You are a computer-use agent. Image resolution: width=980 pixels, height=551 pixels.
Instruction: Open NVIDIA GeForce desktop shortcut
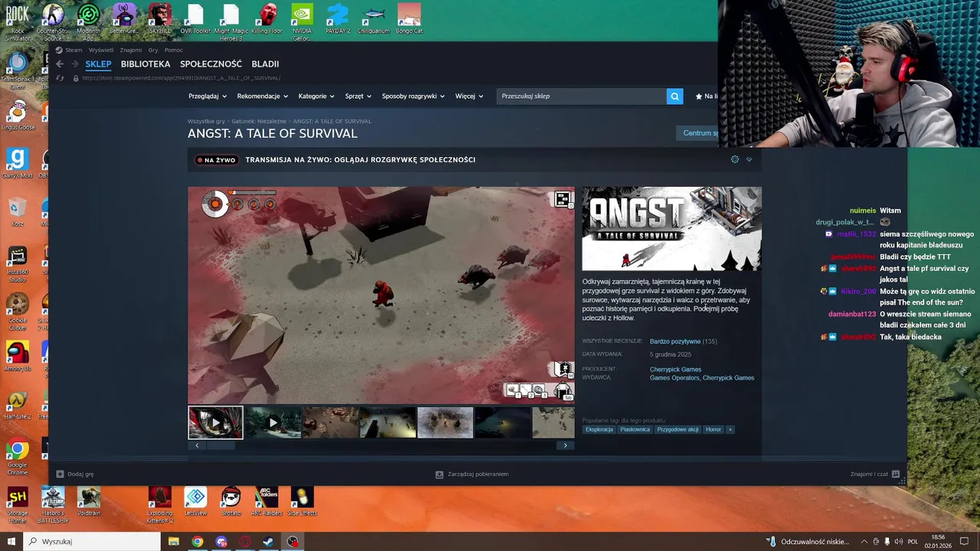[302, 21]
